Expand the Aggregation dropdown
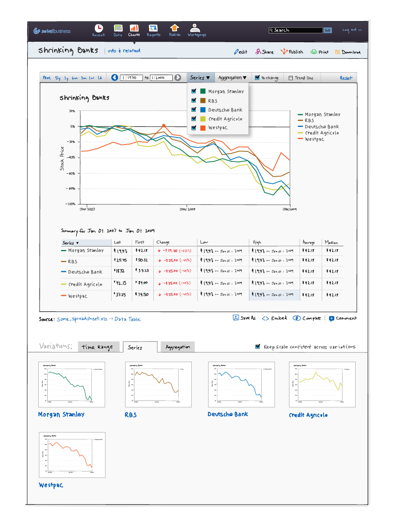The height and width of the screenshot is (532, 396). (x=233, y=78)
